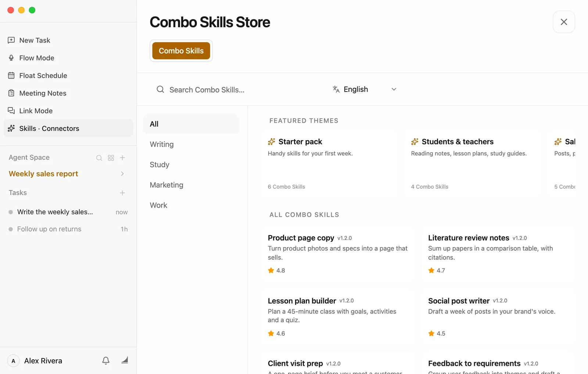The image size is (588, 374).
Task: Open the Starter pack theme card
Action: [330, 163]
